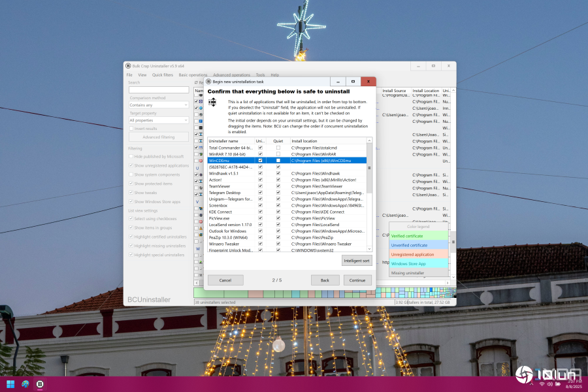Click the app icon in the dialog title bar
This screenshot has height=392, width=588.
click(x=208, y=82)
